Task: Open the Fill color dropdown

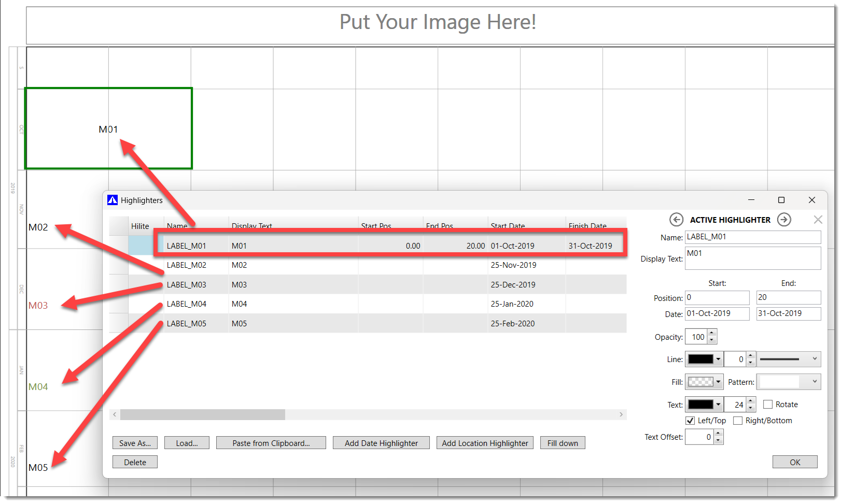Action: point(718,382)
